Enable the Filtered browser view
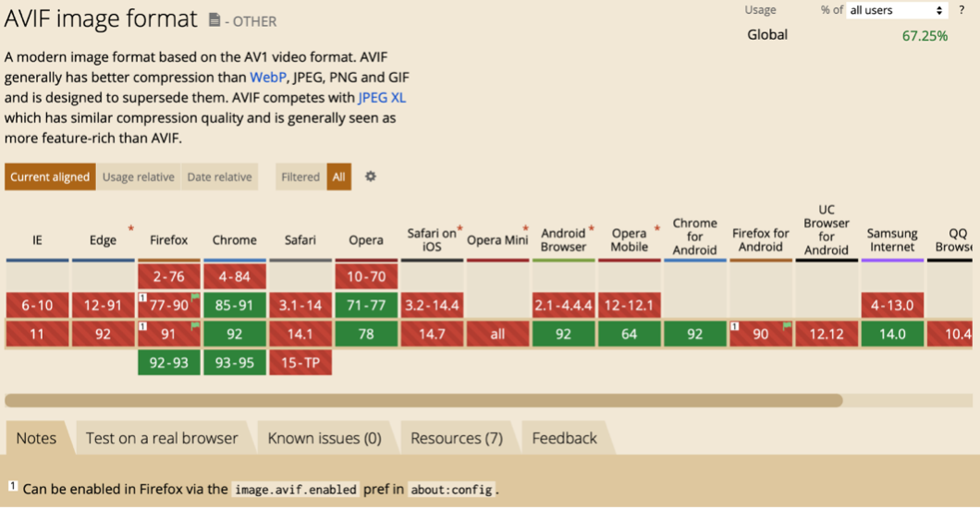Viewport: 980px width, 510px height. 300,177
